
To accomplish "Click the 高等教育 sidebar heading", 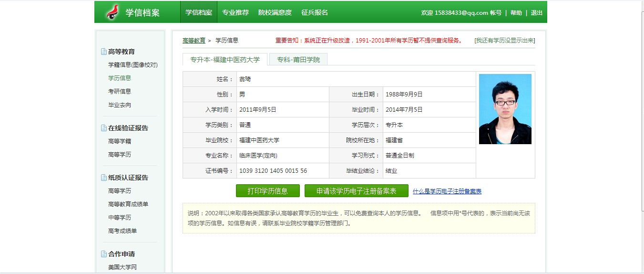I will [122, 52].
